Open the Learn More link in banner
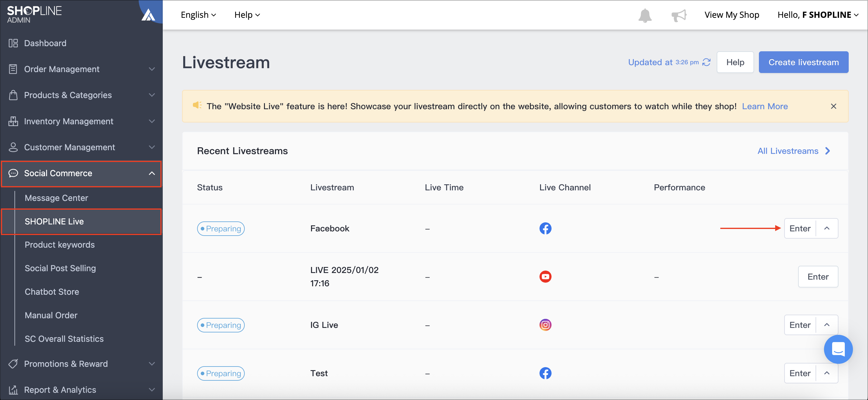This screenshot has width=868, height=400. pyautogui.click(x=765, y=106)
